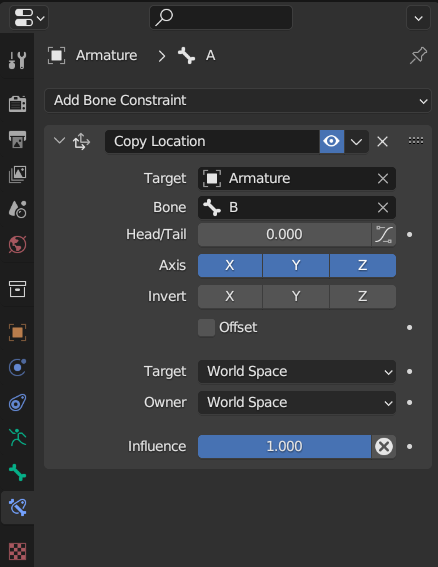The height and width of the screenshot is (567, 438).
Task: Click the Copy Location constraint type icon
Action: [x=81, y=141]
